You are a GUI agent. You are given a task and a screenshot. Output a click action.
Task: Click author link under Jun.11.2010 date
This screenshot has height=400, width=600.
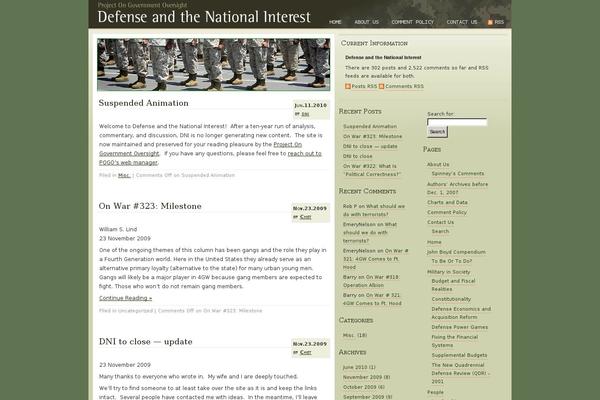[x=305, y=114]
